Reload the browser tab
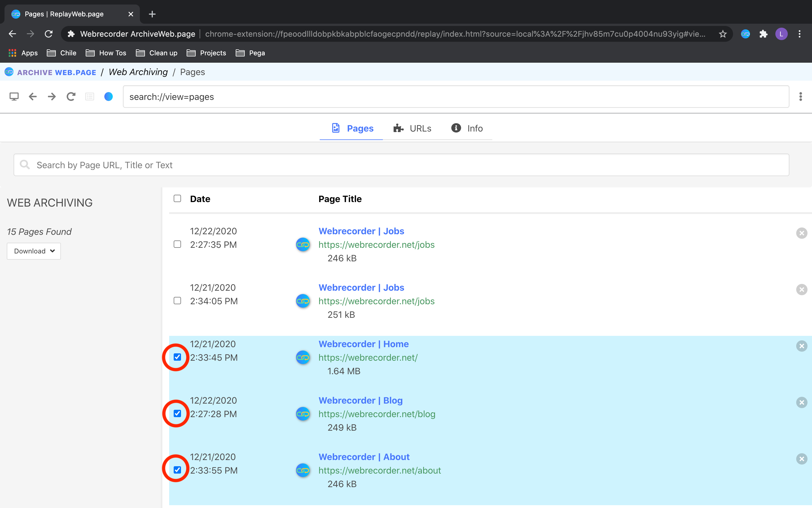The height and width of the screenshot is (508, 812). click(x=49, y=34)
